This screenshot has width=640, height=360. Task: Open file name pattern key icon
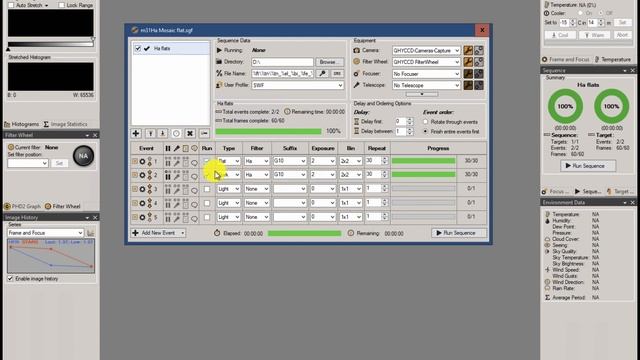322,73
